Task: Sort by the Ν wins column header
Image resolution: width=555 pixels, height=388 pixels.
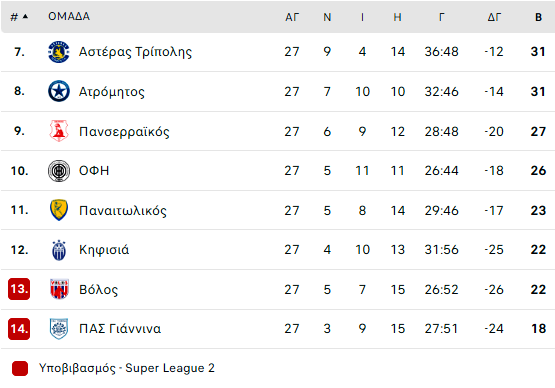Action: [327, 17]
